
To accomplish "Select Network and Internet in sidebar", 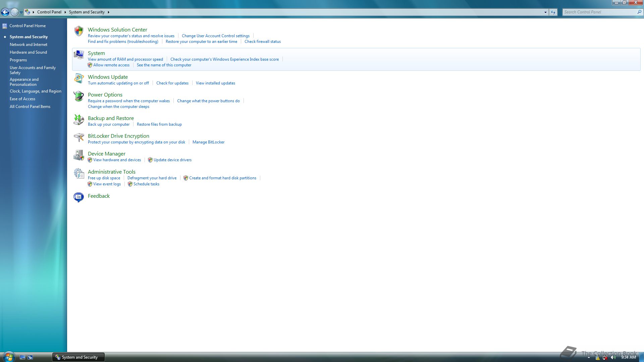I will (29, 45).
